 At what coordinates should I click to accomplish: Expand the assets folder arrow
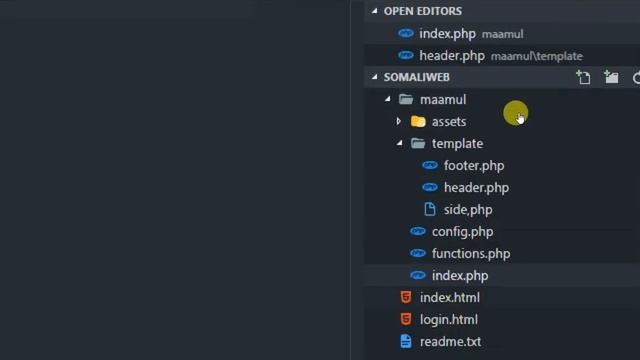click(398, 121)
